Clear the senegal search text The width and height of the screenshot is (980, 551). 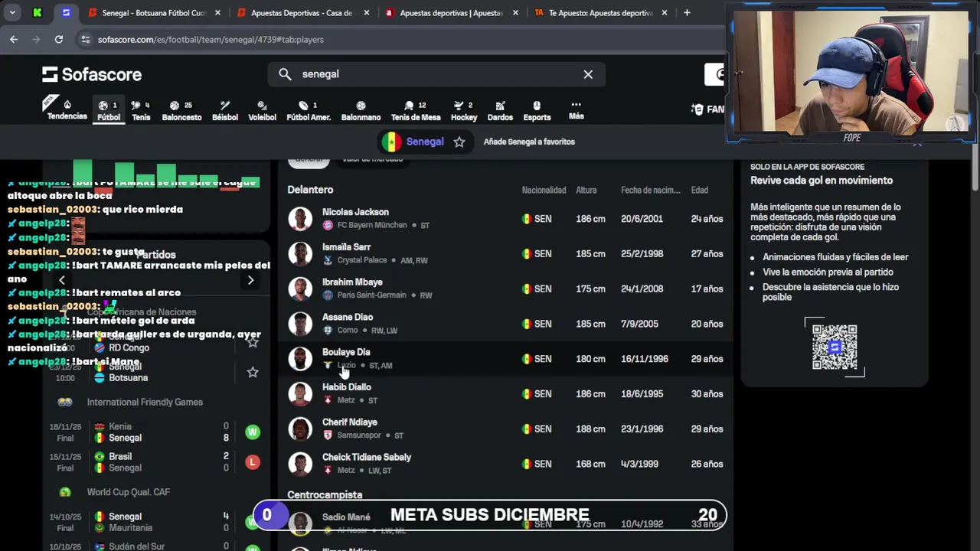click(588, 74)
